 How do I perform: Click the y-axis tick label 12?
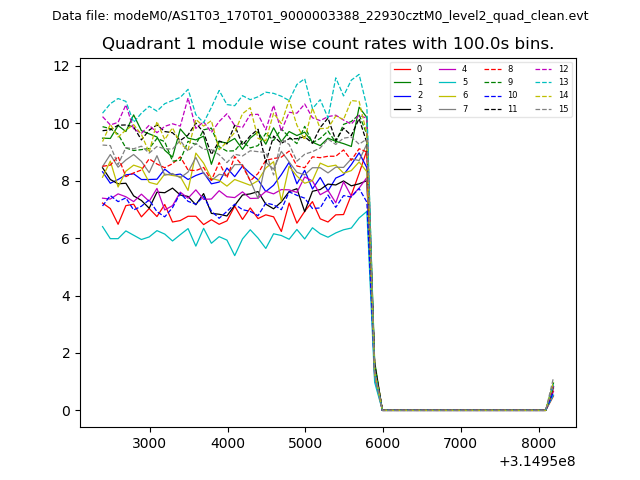pyautogui.click(x=62, y=66)
